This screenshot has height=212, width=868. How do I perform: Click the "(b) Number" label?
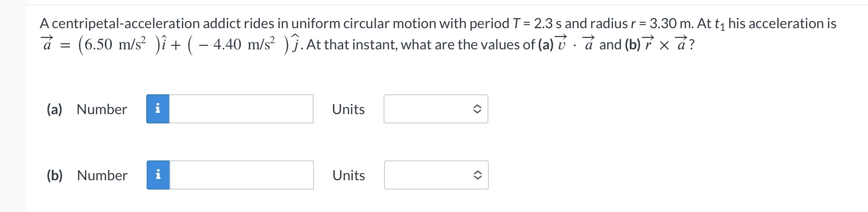click(x=87, y=175)
